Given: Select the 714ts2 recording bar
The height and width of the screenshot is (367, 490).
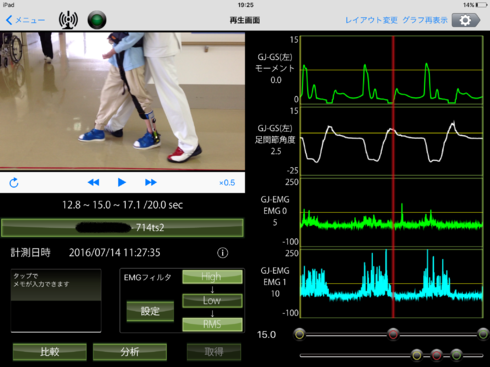Looking at the screenshot, I should [x=122, y=228].
